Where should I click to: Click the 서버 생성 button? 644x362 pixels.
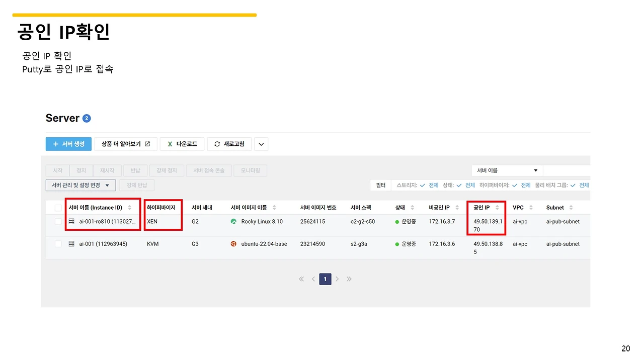pyautogui.click(x=68, y=144)
